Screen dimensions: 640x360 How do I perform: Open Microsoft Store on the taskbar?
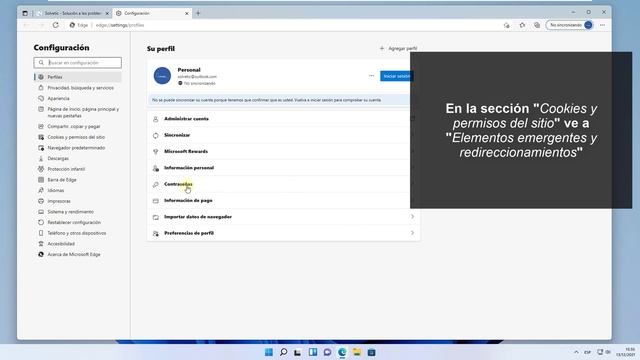[371, 352]
